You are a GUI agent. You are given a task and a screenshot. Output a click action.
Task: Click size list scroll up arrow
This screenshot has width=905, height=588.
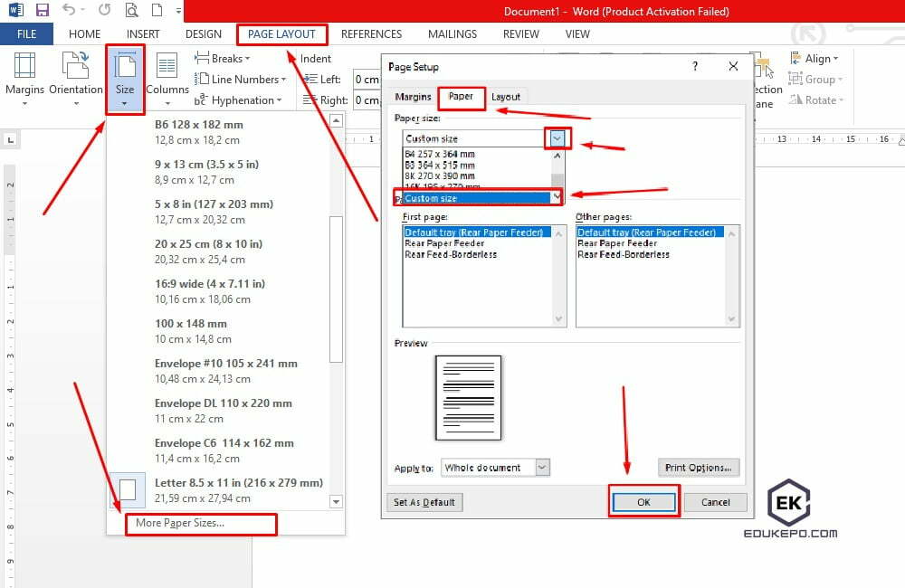337,120
